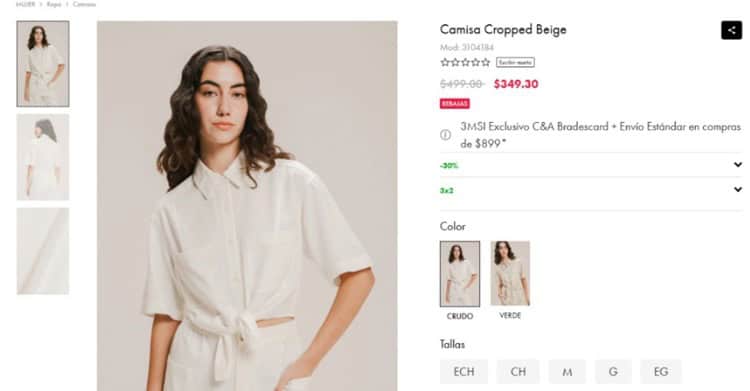Click the black share icon button
This screenshot has height=391, width=750.
pyautogui.click(x=731, y=30)
